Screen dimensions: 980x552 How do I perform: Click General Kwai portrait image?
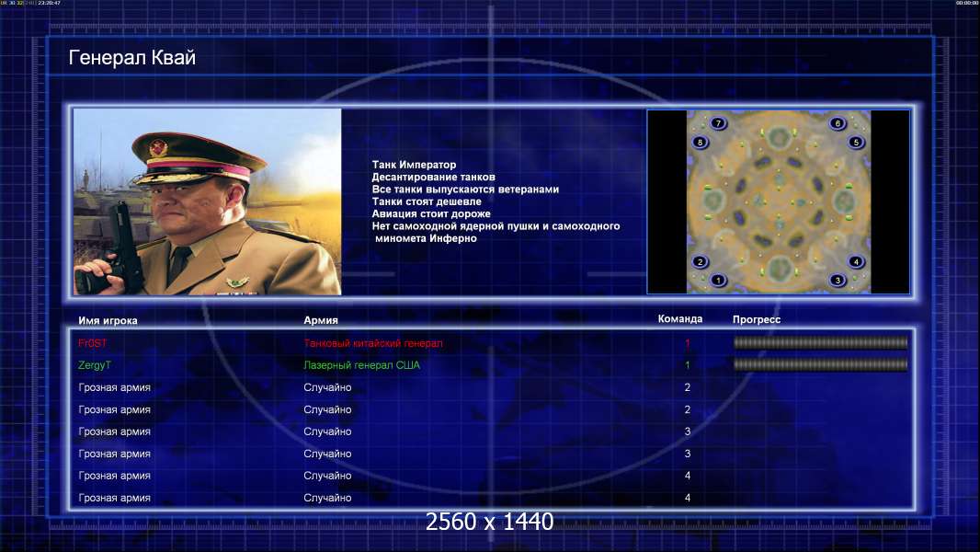(x=208, y=201)
